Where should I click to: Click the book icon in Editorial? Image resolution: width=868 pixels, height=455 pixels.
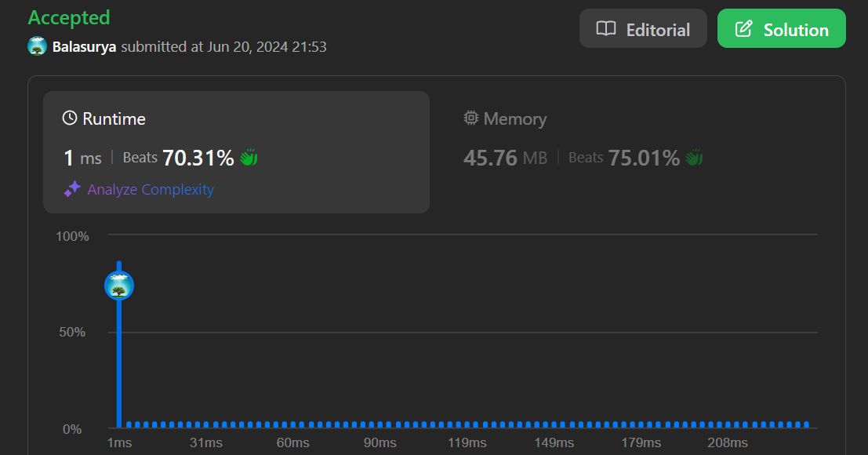click(x=605, y=29)
